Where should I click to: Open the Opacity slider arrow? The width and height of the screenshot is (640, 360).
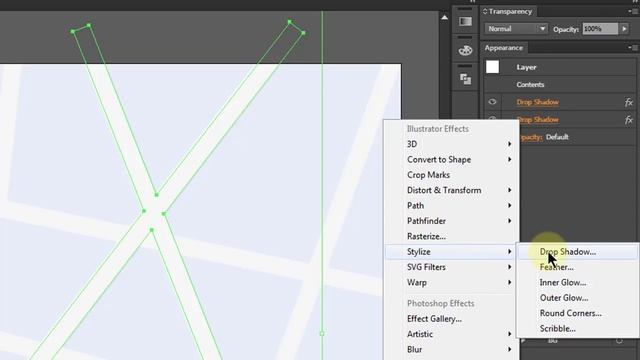click(x=624, y=29)
